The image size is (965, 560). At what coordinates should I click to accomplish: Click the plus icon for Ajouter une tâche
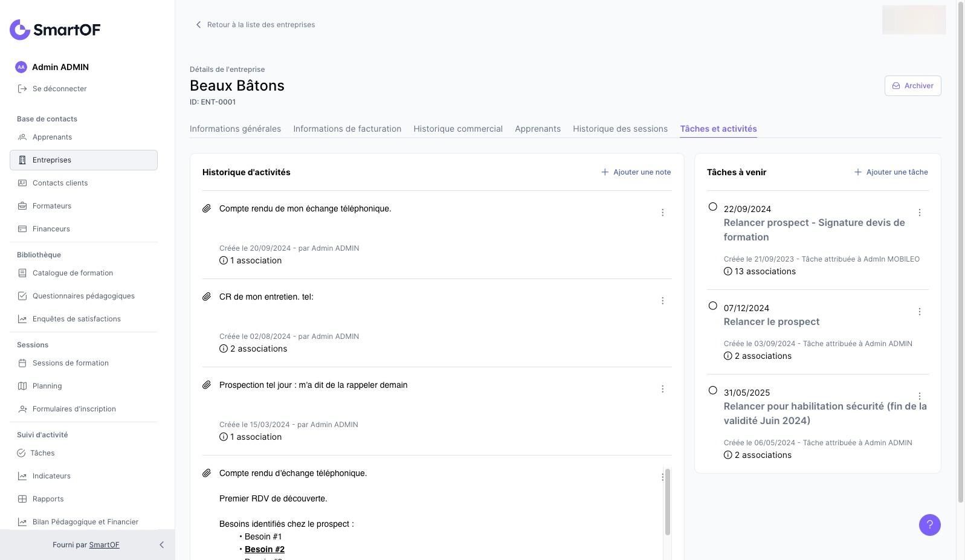click(x=857, y=172)
